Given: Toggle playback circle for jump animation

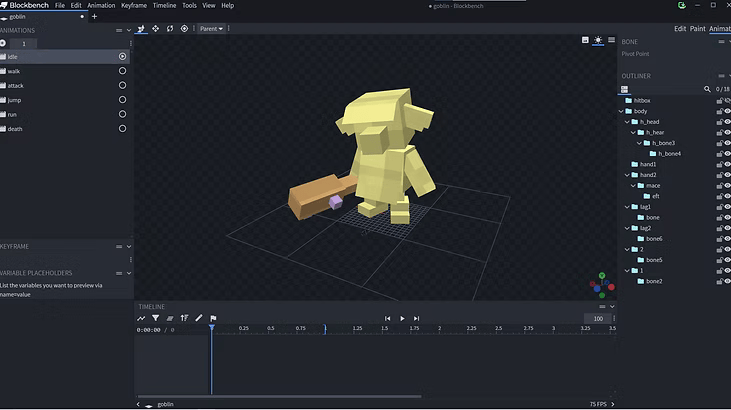Looking at the screenshot, I should click(122, 100).
